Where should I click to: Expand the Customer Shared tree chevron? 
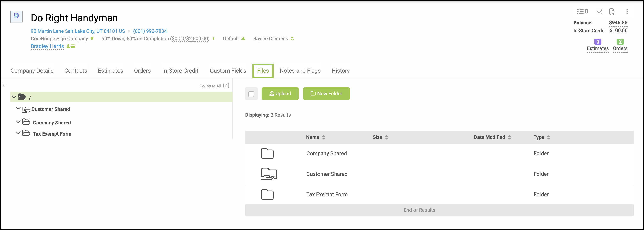pyautogui.click(x=18, y=108)
